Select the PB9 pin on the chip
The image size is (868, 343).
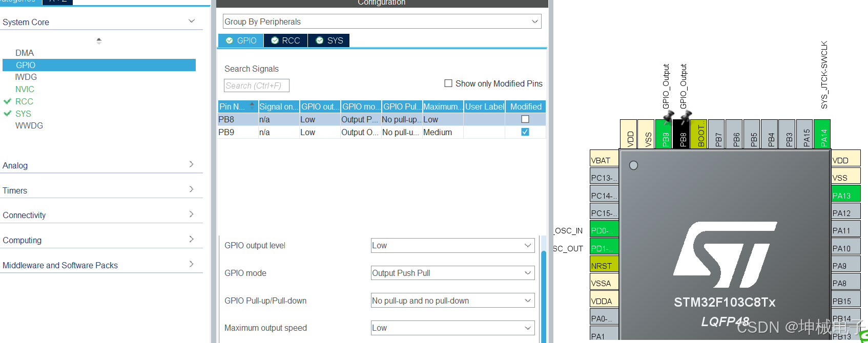[664, 134]
